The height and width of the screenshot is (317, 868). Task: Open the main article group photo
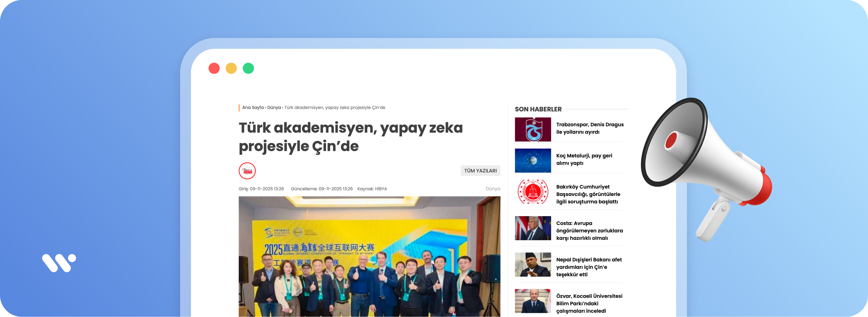[369, 256]
